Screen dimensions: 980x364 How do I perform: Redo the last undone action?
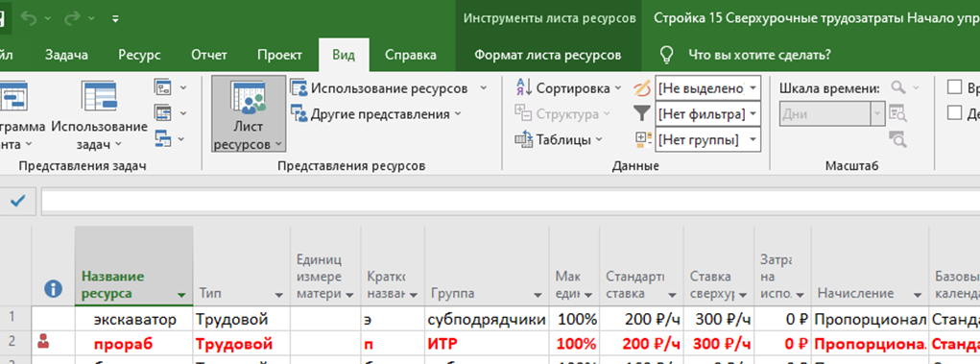[73, 18]
